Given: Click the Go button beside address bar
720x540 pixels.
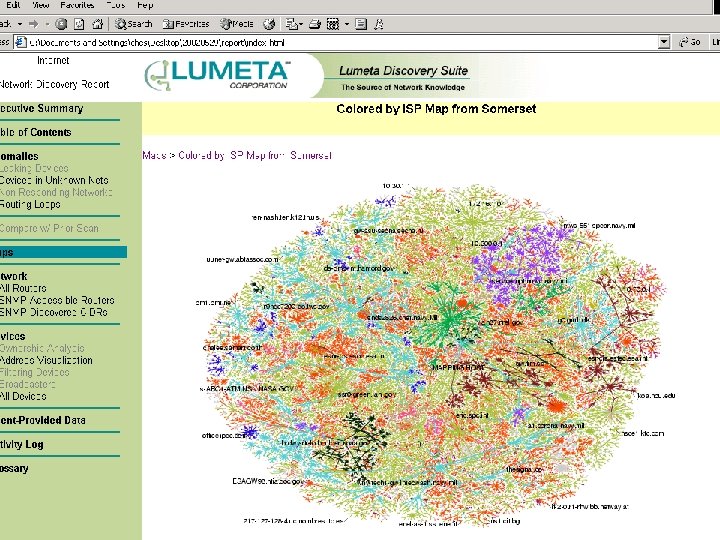Looking at the screenshot, I should pos(690,43).
